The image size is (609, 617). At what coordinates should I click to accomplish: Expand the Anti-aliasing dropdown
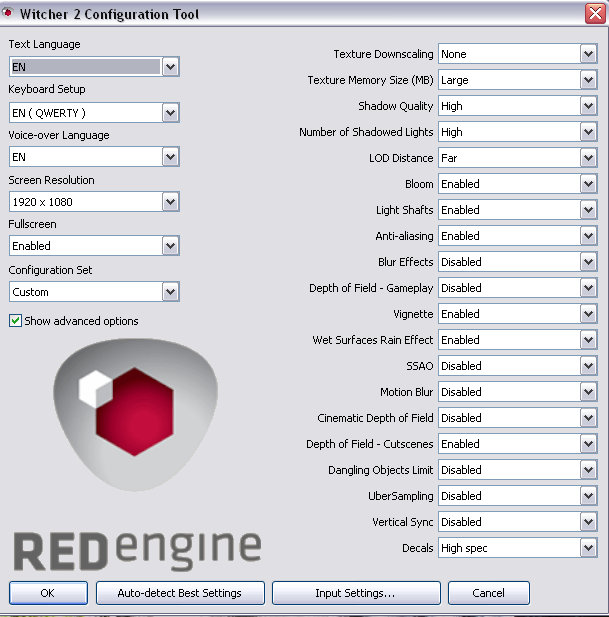click(518, 236)
